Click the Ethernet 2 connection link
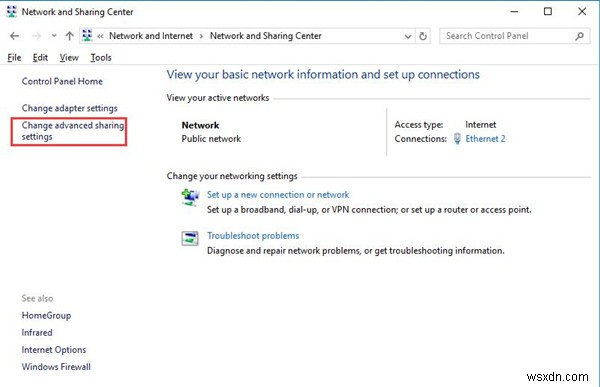The height and width of the screenshot is (387, 600). click(485, 139)
